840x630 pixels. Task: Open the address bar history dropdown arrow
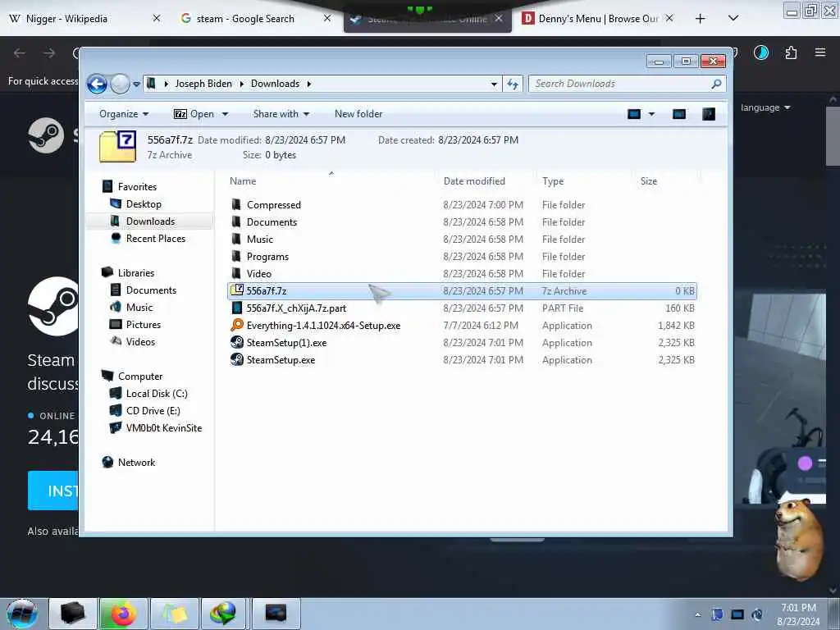point(493,84)
